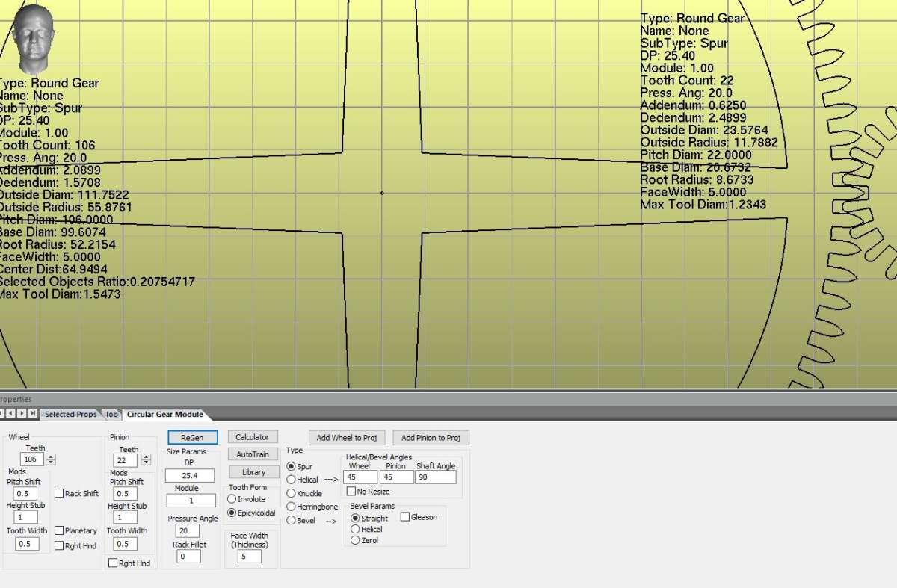Viewport: 897px width, 588px height.
Task: Decrease Wheel Teeth with down stepper
Action: click(51, 462)
